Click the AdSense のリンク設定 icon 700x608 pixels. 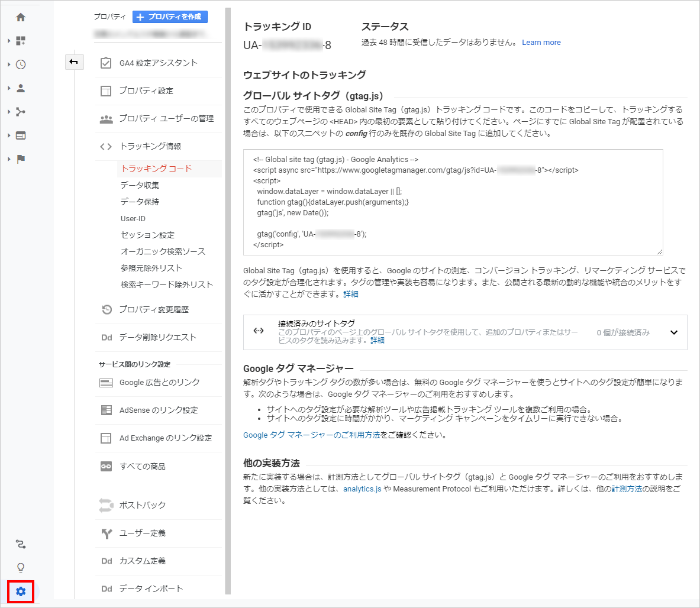tap(107, 410)
